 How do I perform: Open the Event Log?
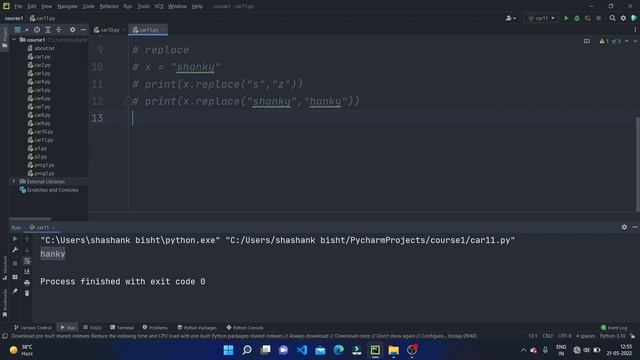(x=613, y=327)
